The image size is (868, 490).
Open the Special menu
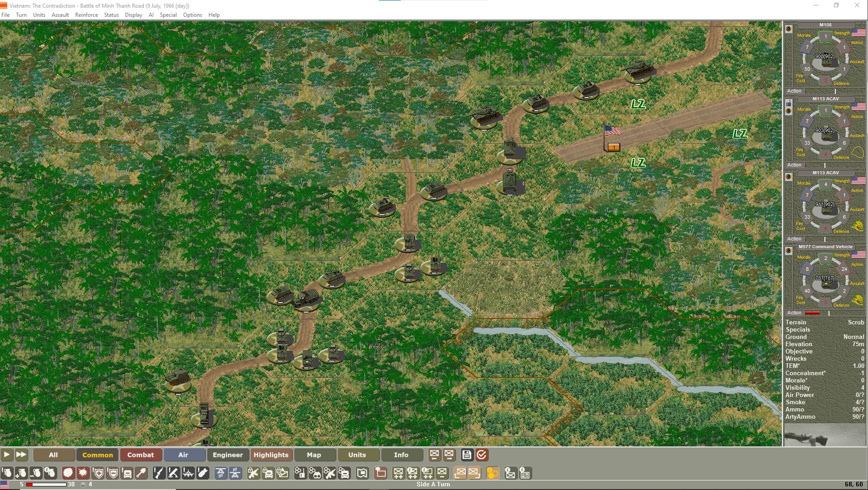point(168,15)
